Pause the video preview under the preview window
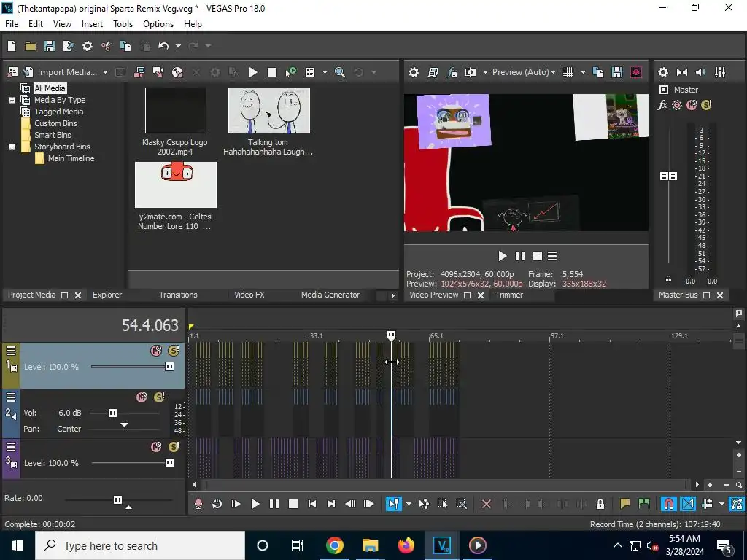The image size is (747, 560). click(519, 256)
